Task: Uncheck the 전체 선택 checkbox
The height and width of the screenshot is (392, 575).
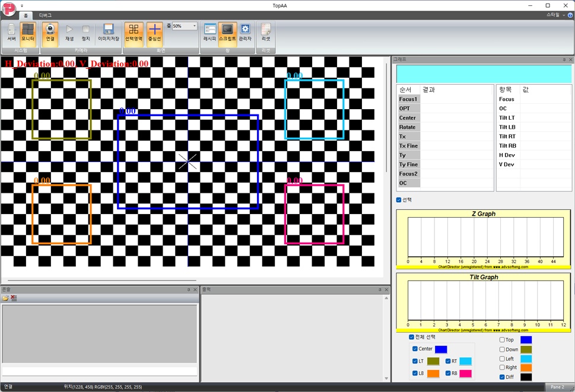Action: click(412, 337)
